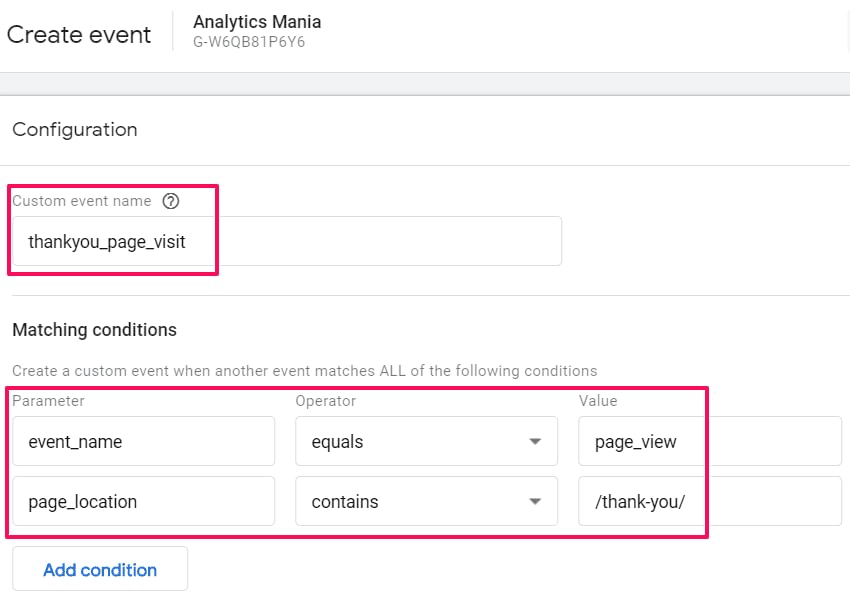Click the Matching conditions heading
This screenshot has width=850, height=604.
94,330
